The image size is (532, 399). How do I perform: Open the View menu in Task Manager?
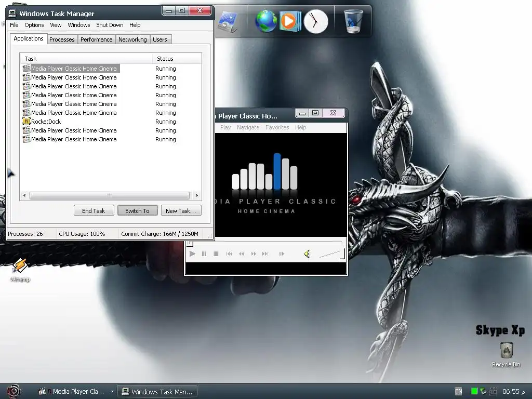56,25
